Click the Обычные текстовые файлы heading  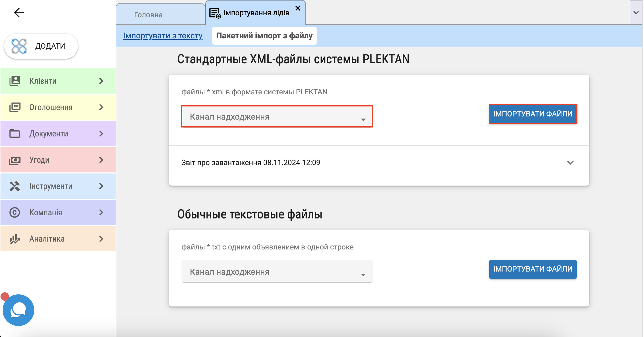(250, 214)
